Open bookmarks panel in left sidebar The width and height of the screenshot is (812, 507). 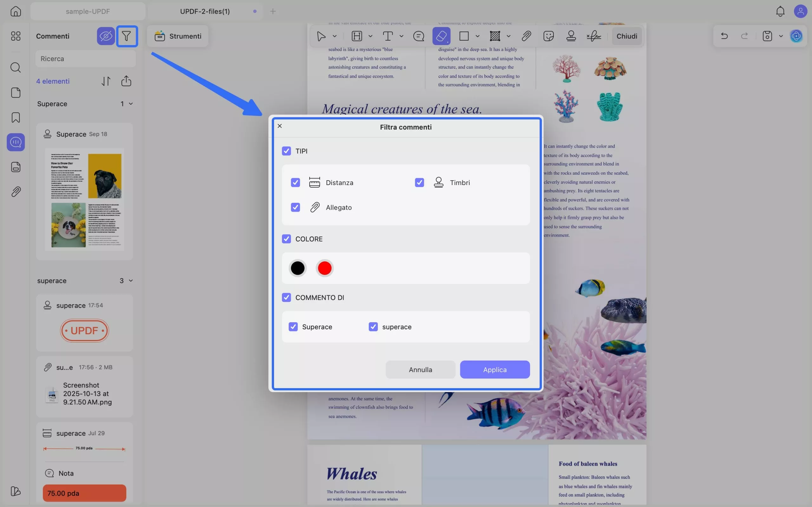pos(16,117)
